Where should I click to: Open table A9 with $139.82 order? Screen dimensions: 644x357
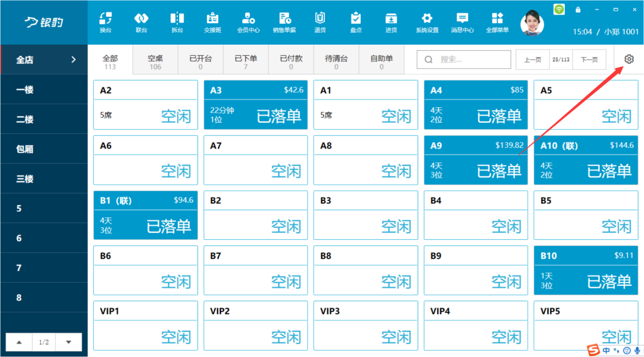pos(476,160)
